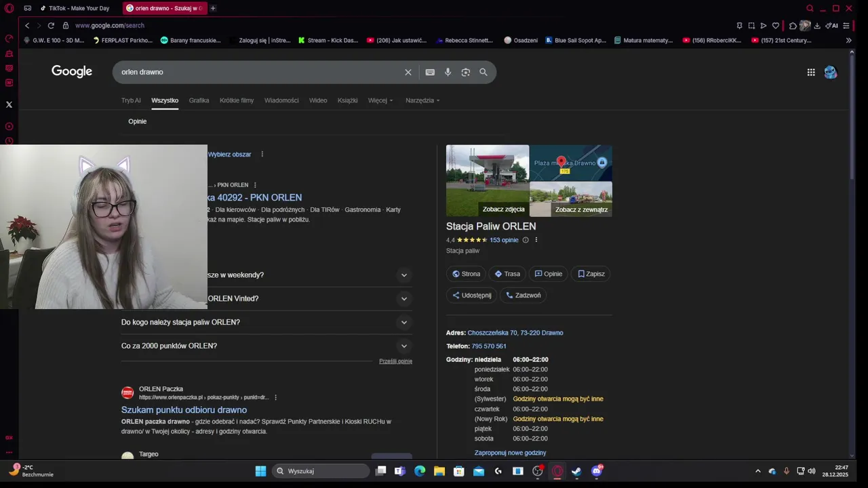Screen dimensions: 868x488
Task: Click the Strona website button
Action: pyautogui.click(x=466, y=274)
